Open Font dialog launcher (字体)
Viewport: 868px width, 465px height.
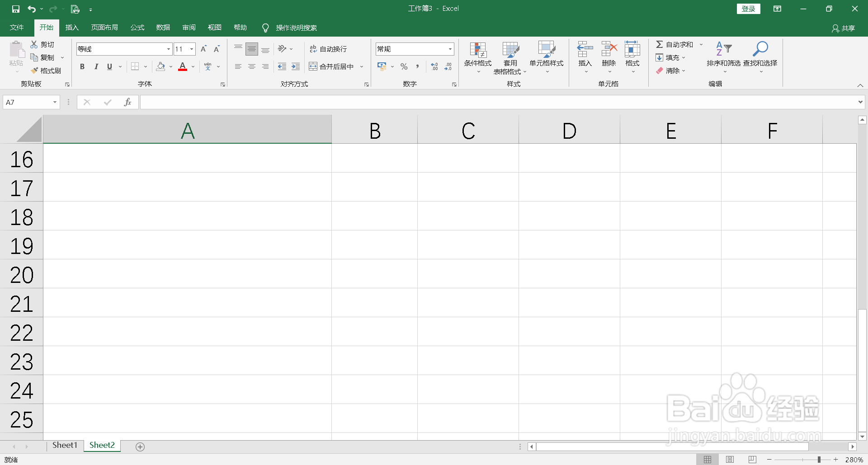pyautogui.click(x=223, y=85)
